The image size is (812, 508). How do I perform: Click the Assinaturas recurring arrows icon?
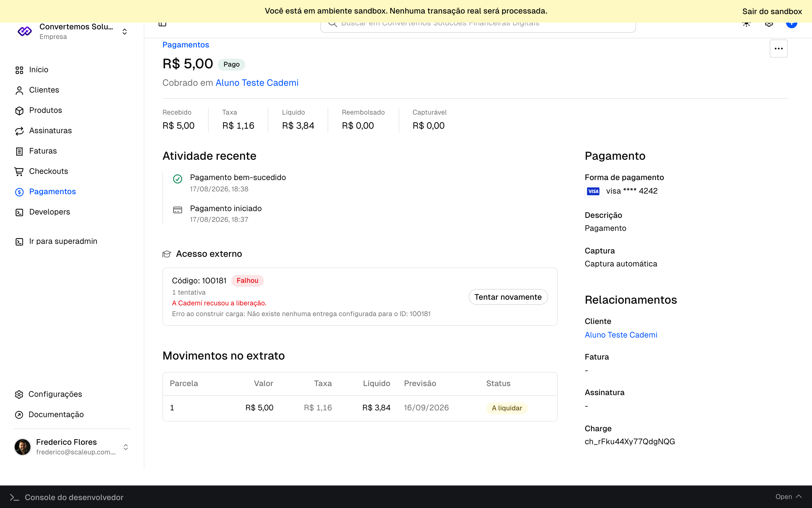point(19,131)
